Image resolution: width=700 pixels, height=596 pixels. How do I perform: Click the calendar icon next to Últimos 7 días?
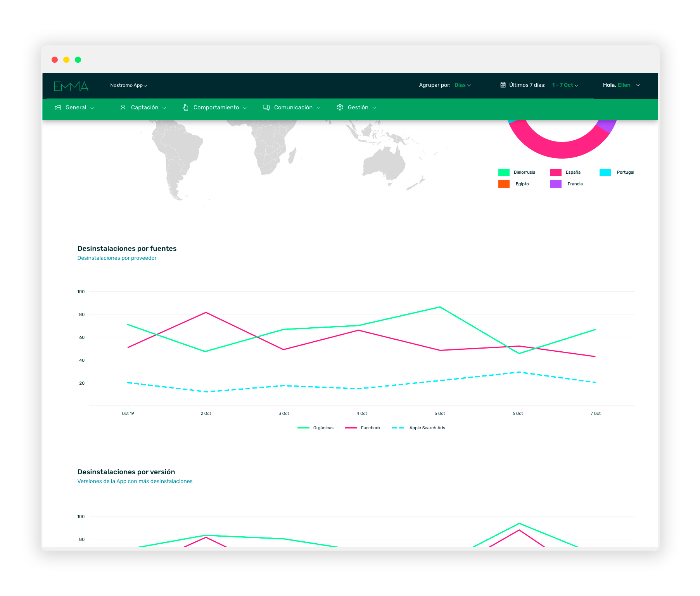point(503,85)
